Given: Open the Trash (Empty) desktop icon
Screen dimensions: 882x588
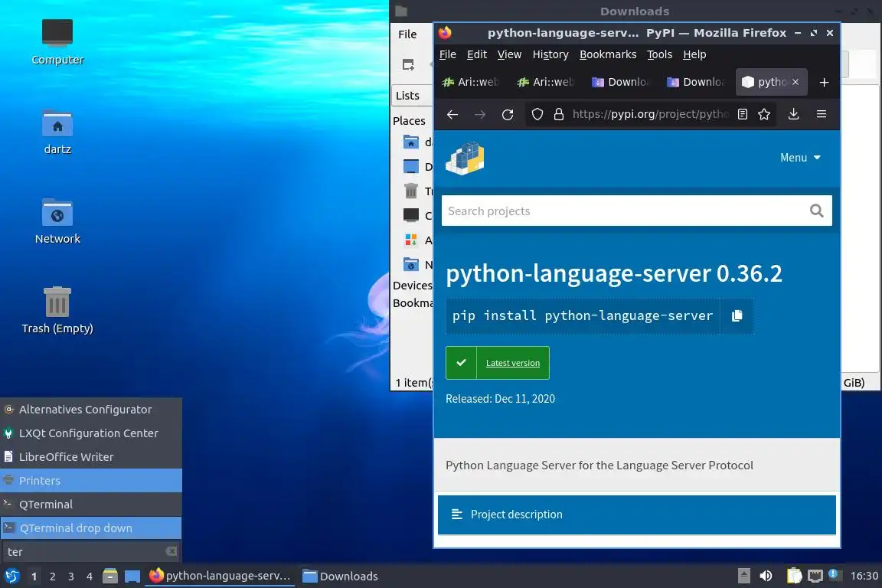Looking at the screenshot, I should point(57,310).
